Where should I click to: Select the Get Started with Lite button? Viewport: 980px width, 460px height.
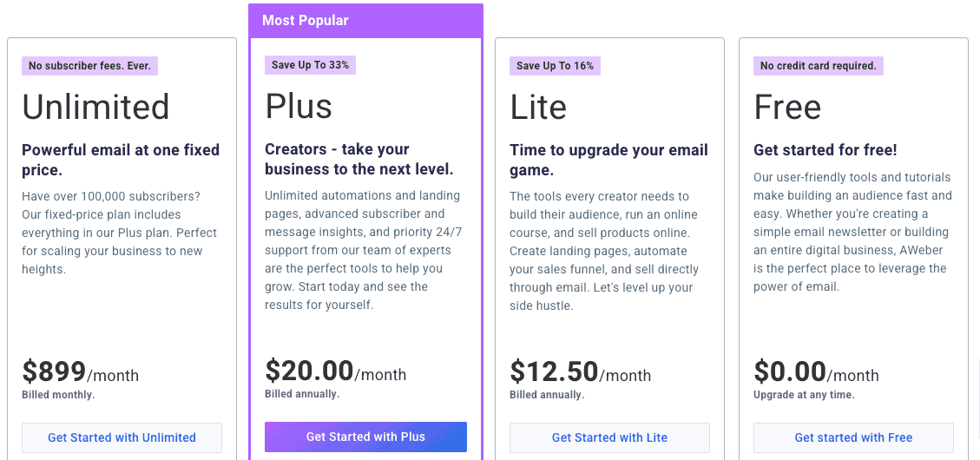coord(609,437)
